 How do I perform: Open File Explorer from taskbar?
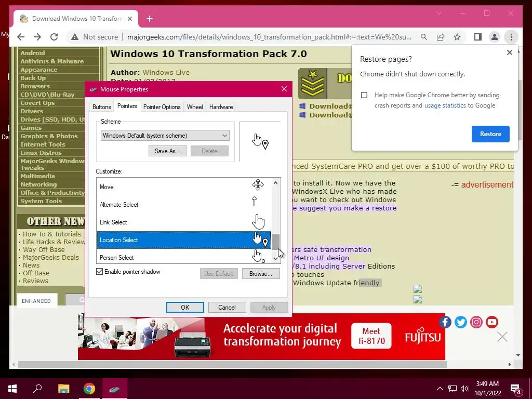click(63, 389)
